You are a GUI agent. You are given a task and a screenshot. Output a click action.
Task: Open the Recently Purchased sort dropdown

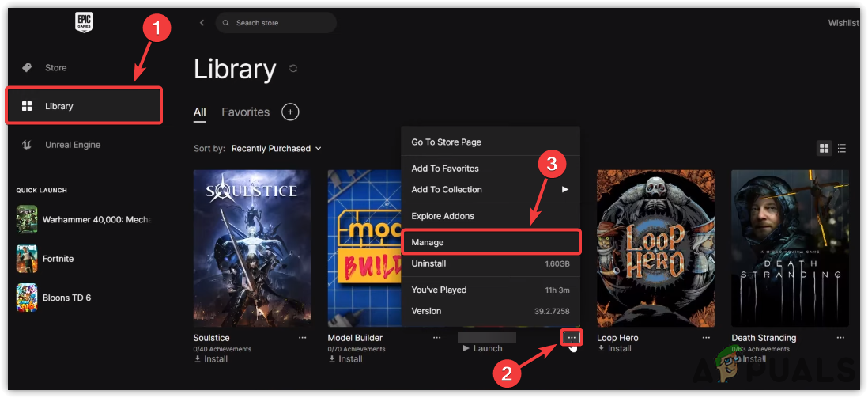click(x=276, y=149)
